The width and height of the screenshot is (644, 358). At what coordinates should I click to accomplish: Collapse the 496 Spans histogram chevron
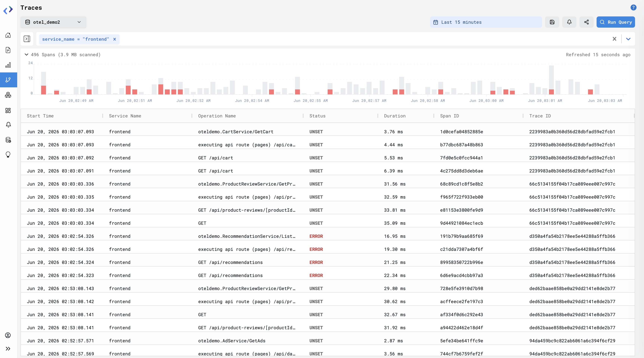click(26, 55)
